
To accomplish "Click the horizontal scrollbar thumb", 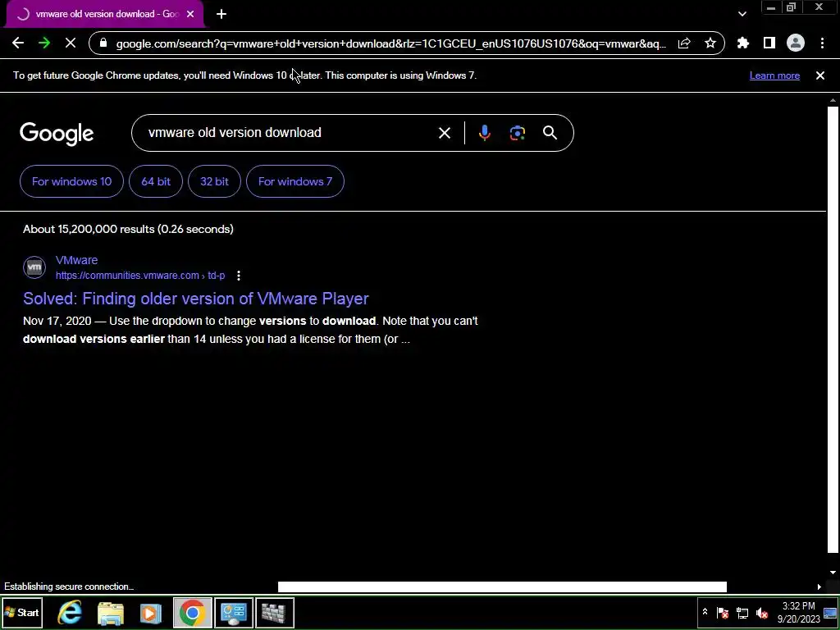I will (502, 587).
